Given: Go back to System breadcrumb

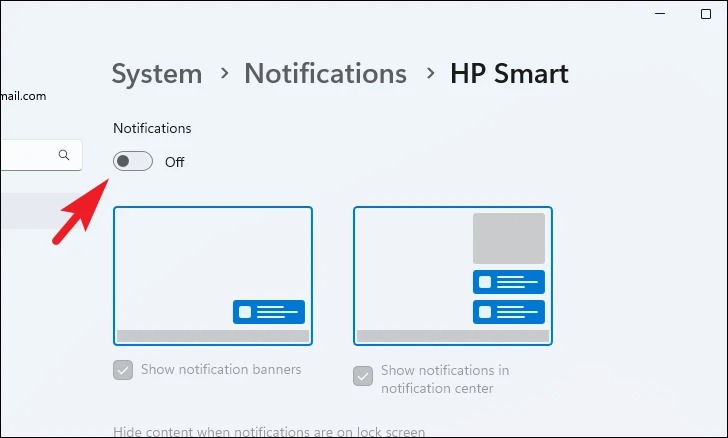Looking at the screenshot, I should pos(157,73).
